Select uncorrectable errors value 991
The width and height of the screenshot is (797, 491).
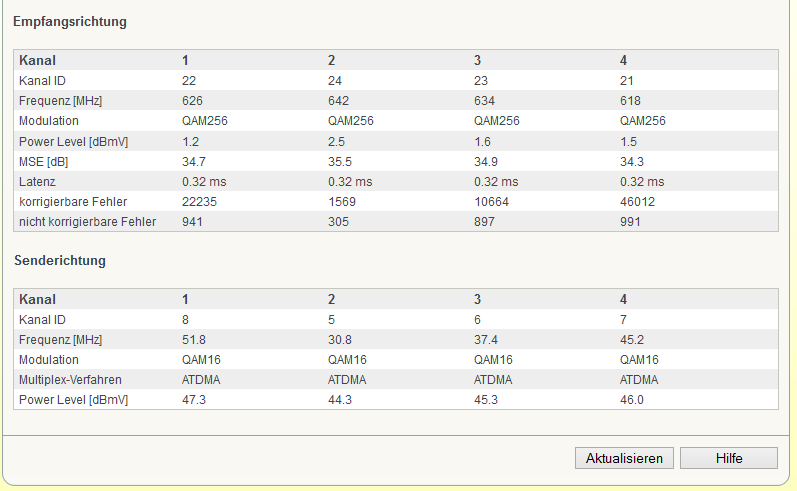[631, 221]
